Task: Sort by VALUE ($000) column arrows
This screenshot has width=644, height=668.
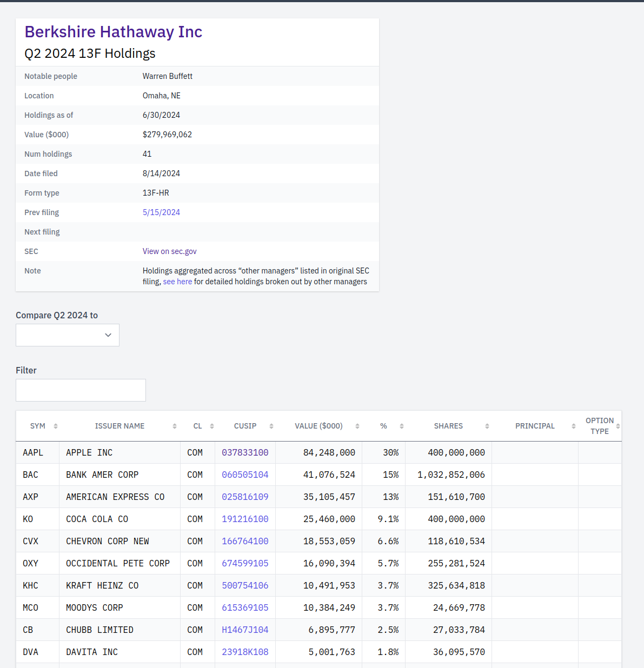Action: 357,426
